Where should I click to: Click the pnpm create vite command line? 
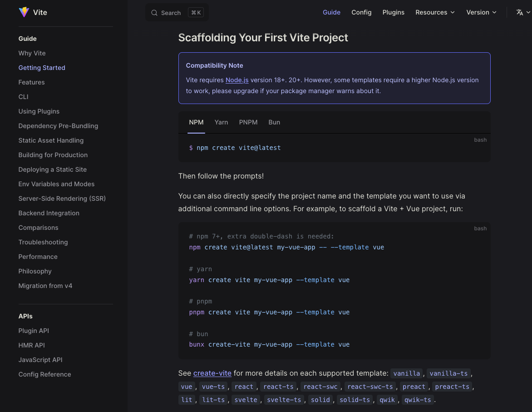(269, 312)
